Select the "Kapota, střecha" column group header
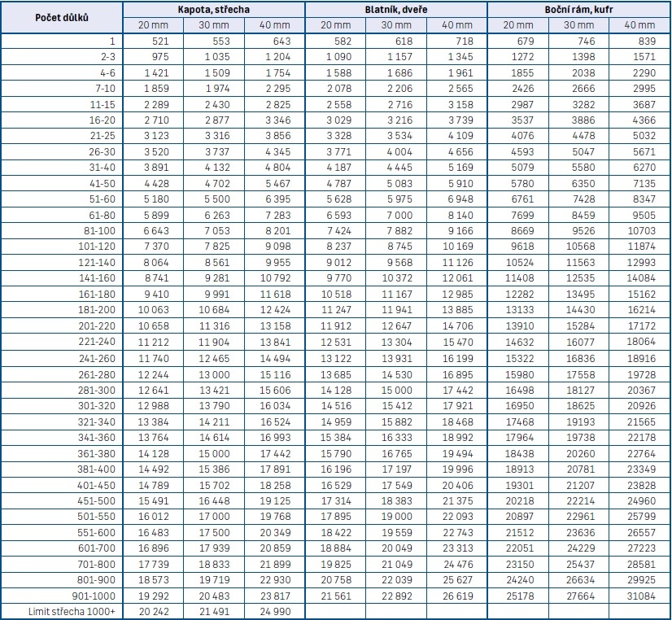Viewport: 672px width, 620px height. coord(214,10)
